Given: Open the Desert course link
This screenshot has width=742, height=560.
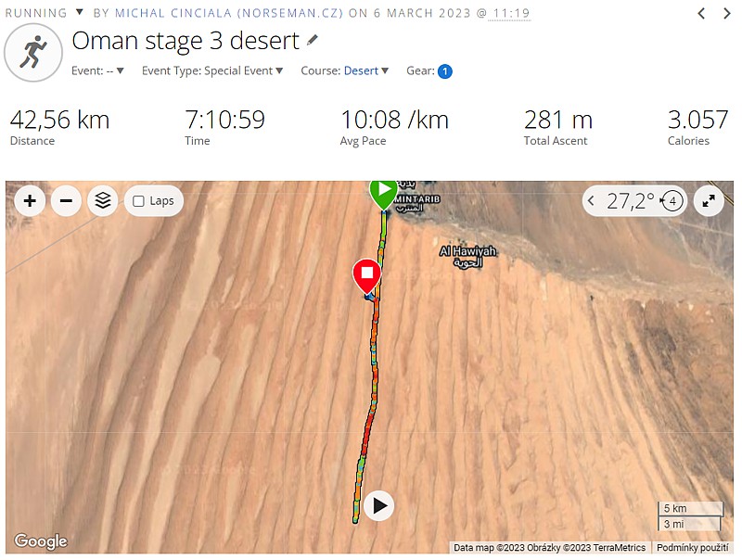Looking at the screenshot, I should 361,71.
